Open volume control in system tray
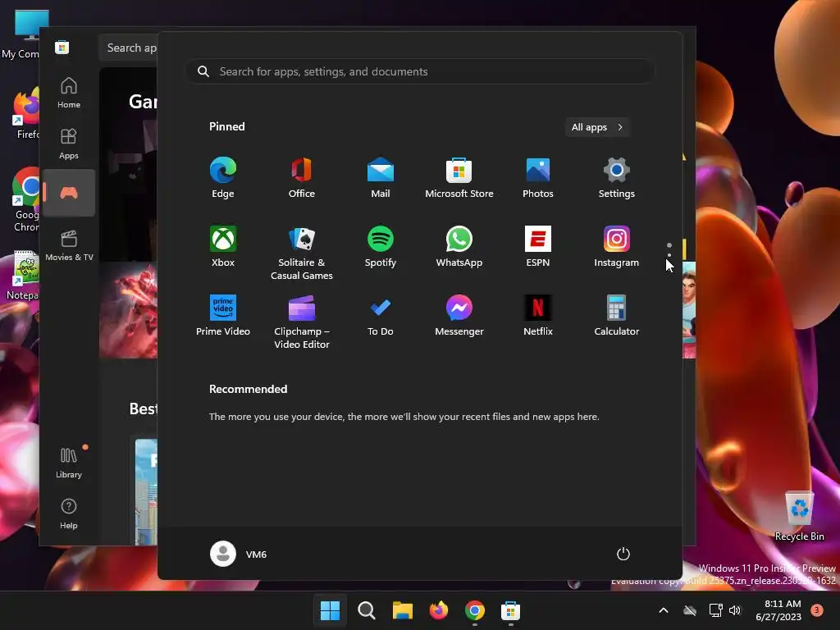This screenshot has height=630, width=840. click(x=735, y=610)
